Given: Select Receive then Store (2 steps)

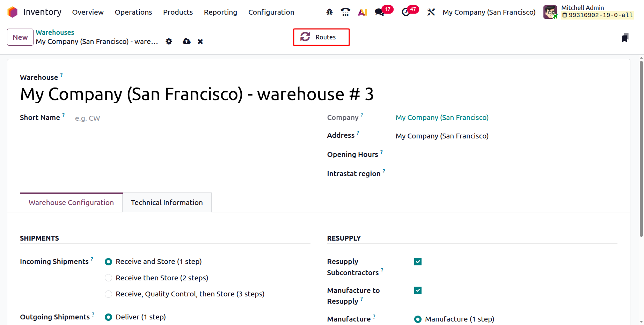Looking at the screenshot, I should click(x=109, y=278).
